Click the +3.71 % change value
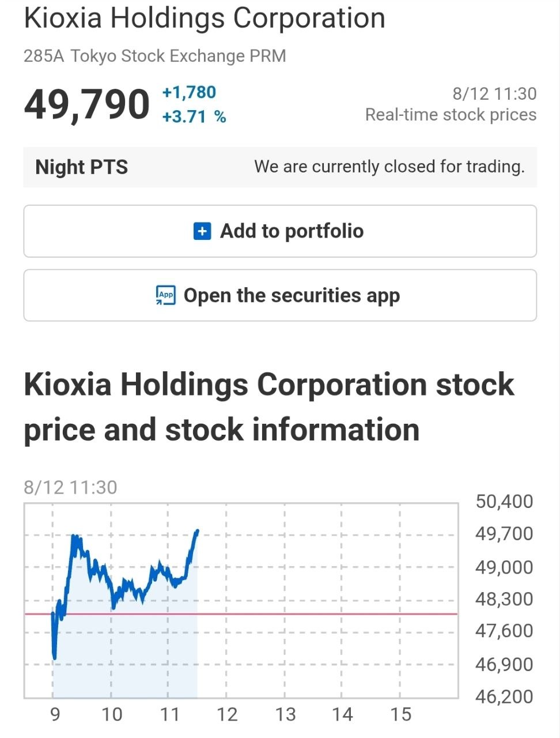 194,117
